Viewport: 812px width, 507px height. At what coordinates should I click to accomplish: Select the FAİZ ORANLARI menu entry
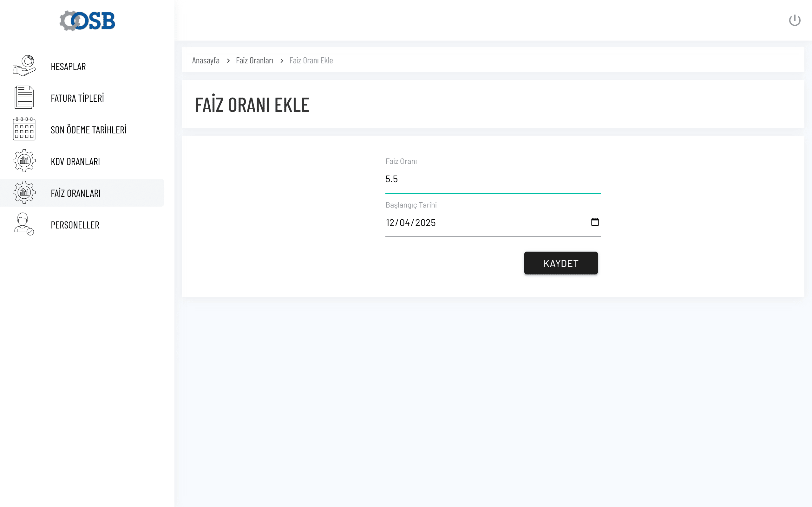pos(75,193)
